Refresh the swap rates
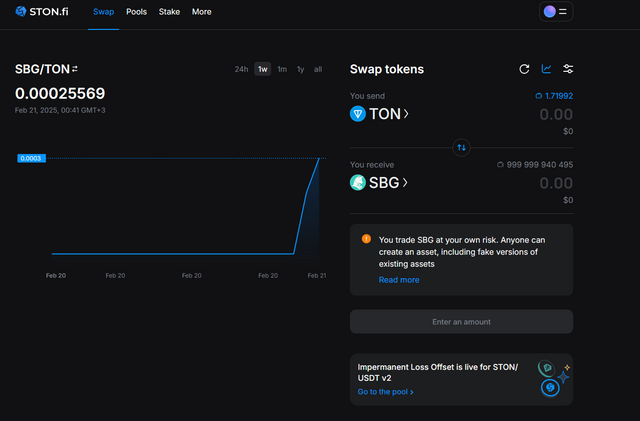The image size is (640, 421). [x=524, y=69]
